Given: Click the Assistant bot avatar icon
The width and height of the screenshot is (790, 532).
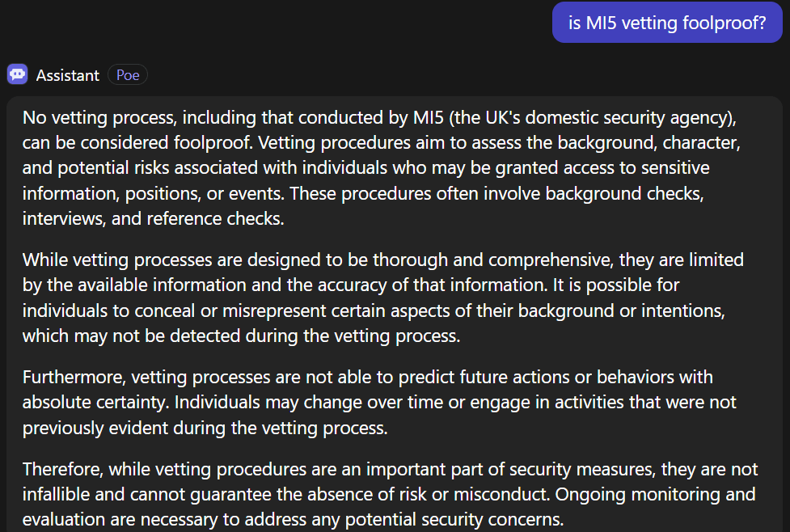Looking at the screenshot, I should [x=17, y=75].
